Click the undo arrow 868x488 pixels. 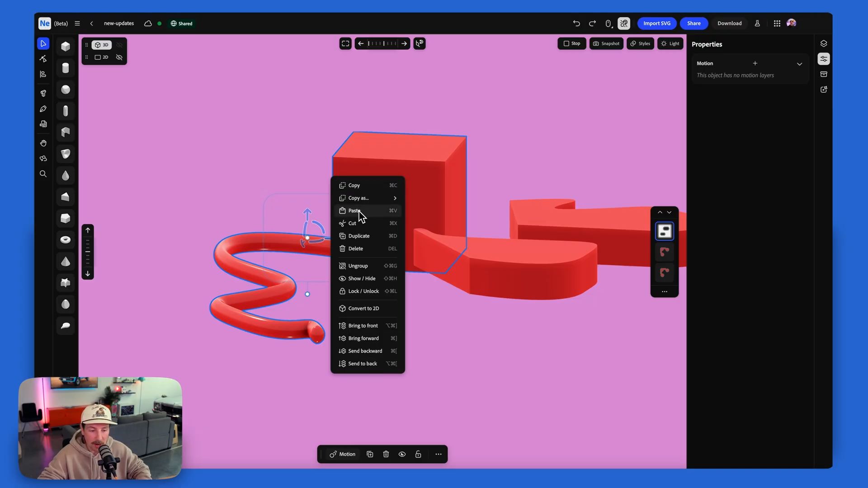tap(576, 23)
